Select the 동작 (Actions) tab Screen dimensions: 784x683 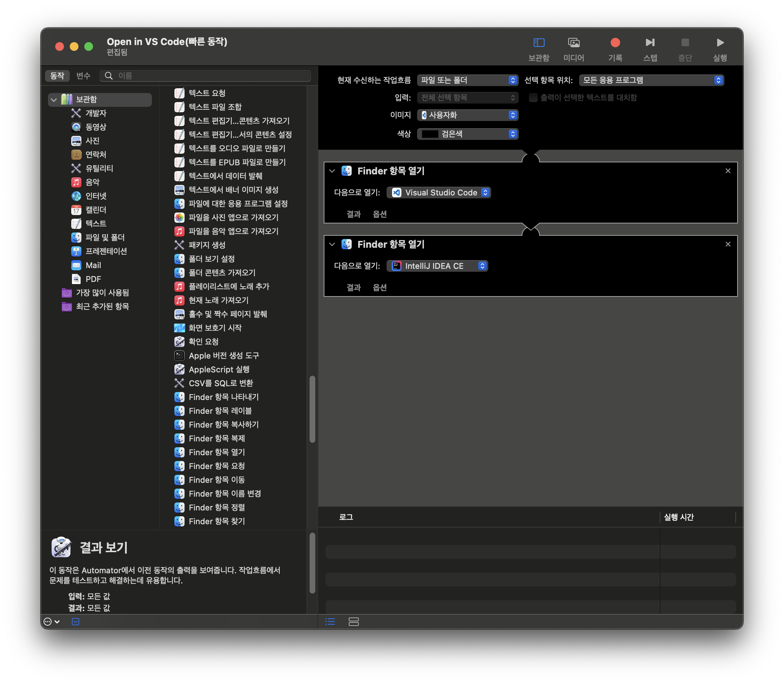pyautogui.click(x=57, y=76)
